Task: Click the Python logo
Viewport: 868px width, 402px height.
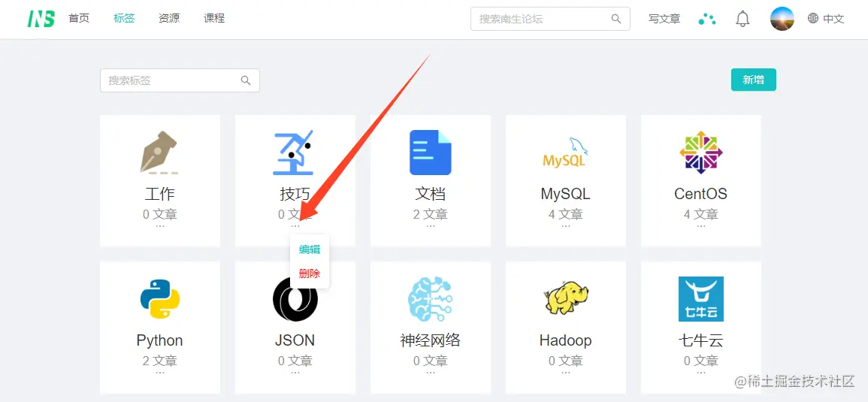Action: tap(159, 299)
